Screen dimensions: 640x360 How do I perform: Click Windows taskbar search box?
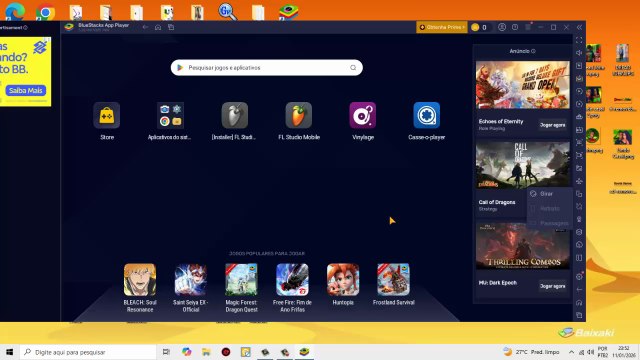pyautogui.click(x=88, y=352)
